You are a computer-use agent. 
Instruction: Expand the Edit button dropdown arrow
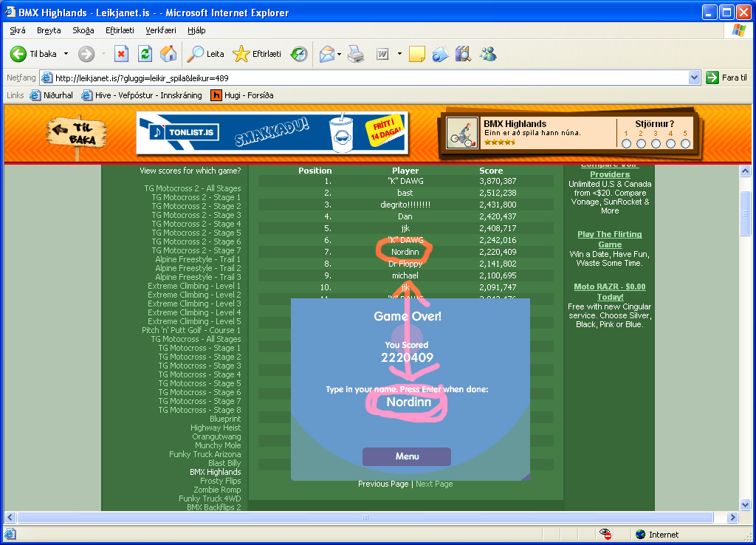click(399, 54)
